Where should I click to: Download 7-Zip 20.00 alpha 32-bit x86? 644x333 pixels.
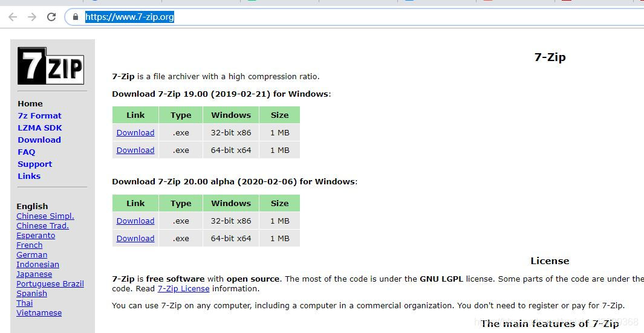[x=135, y=221]
